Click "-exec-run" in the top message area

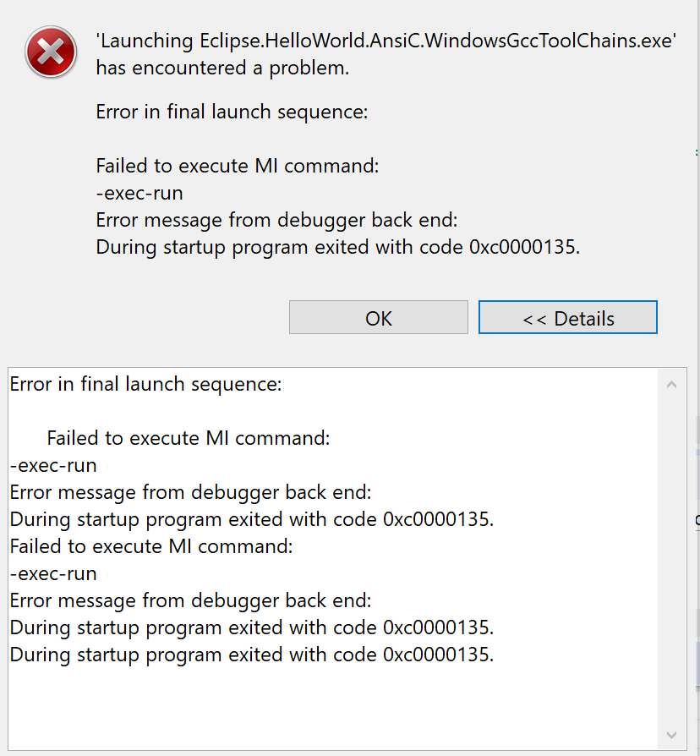click(139, 194)
